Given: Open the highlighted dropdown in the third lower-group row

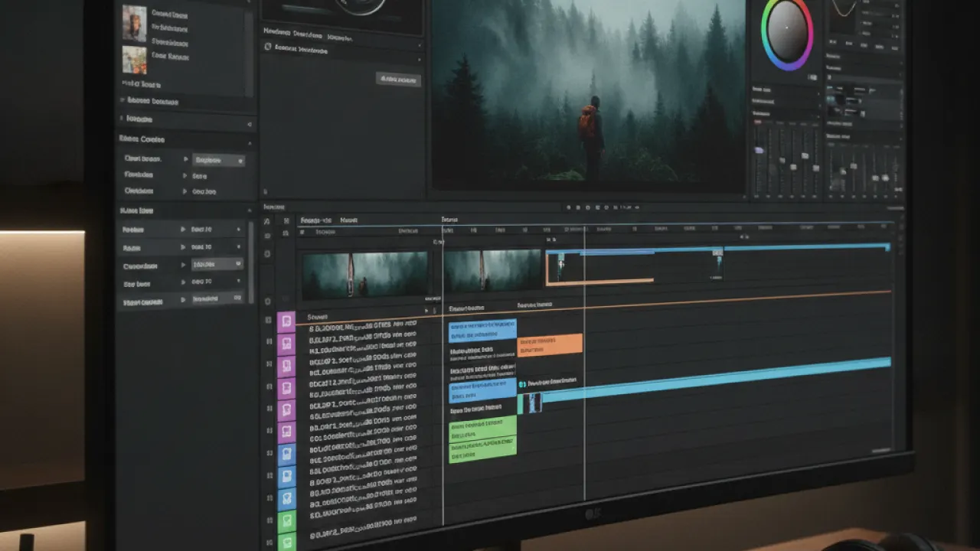Looking at the screenshot, I should tap(217, 264).
